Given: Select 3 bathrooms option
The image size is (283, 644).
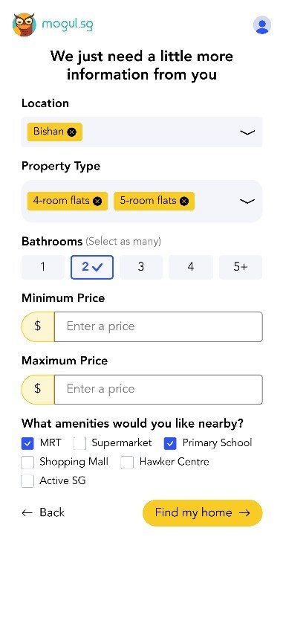Looking at the screenshot, I should coord(141,267).
